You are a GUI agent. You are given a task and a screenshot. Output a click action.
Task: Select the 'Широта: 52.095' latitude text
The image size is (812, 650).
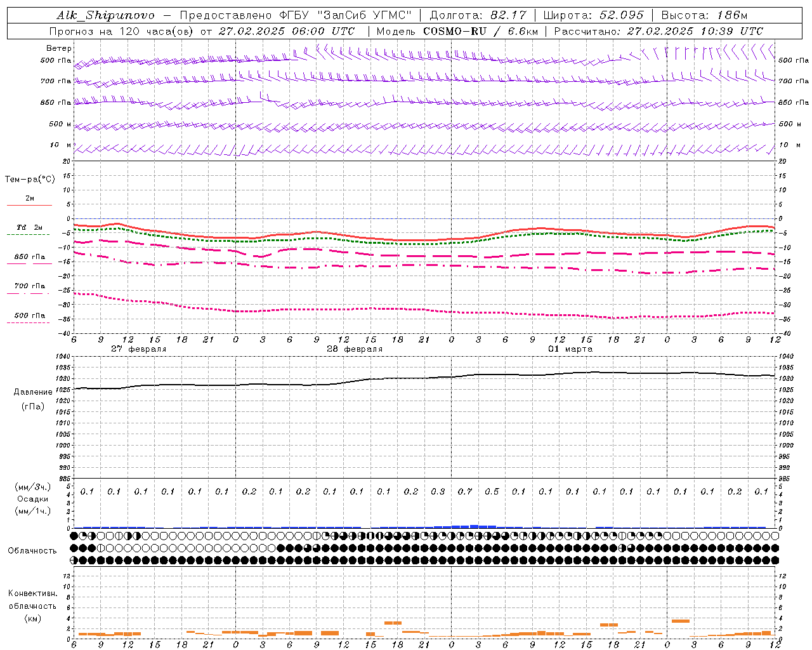(594, 15)
